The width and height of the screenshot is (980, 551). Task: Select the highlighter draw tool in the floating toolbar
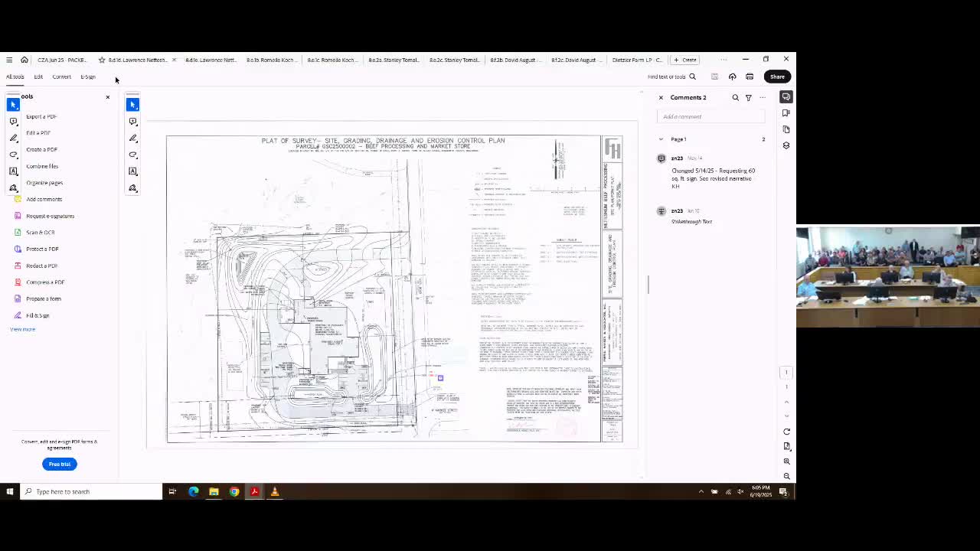tap(133, 138)
